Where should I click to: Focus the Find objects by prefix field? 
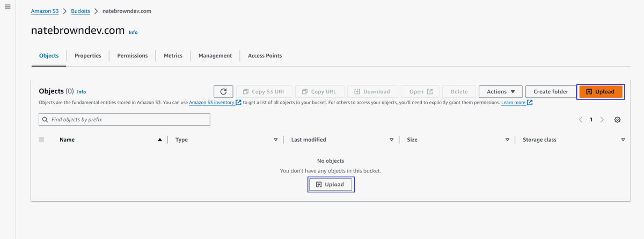[x=125, y=120]
